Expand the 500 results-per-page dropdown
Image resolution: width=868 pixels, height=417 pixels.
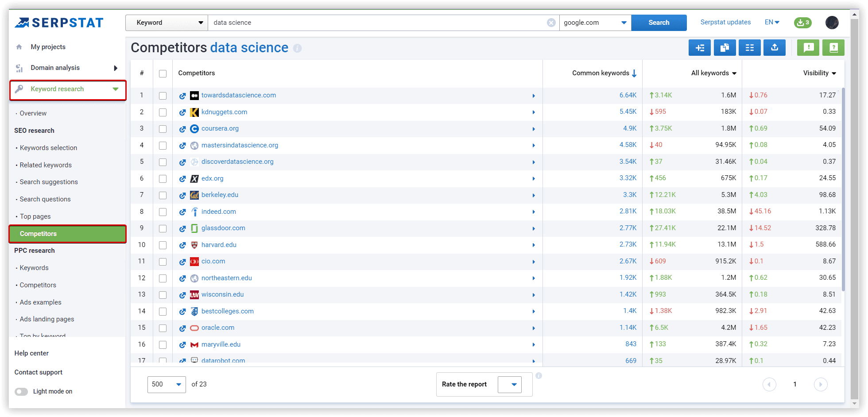(x=167, y=384)
